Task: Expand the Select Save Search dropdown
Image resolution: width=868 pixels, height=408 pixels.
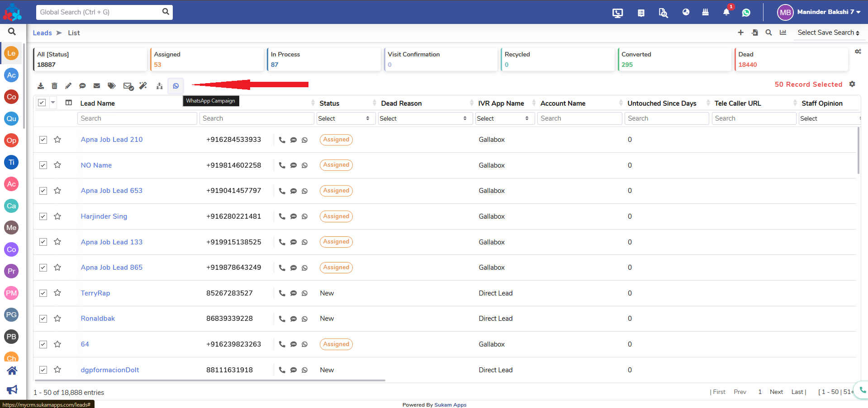Action: [x=828, y=33]
